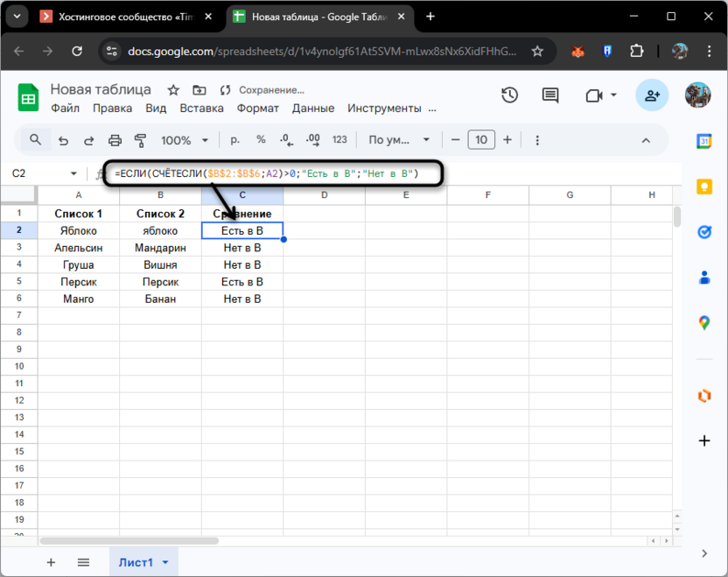The height and width of the screenshot is (577, 728).
Task: Open the 123 number formats menu
Action: pos(339,140)
